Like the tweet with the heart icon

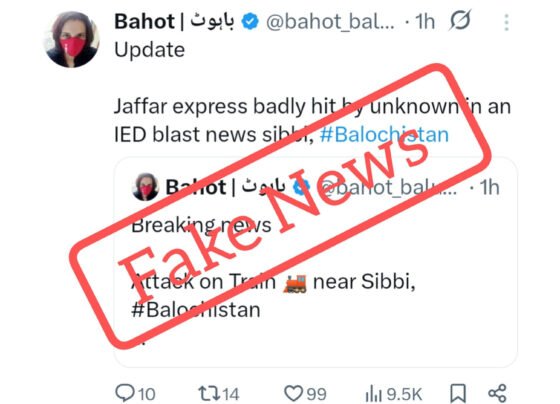(x=294, y=394)
